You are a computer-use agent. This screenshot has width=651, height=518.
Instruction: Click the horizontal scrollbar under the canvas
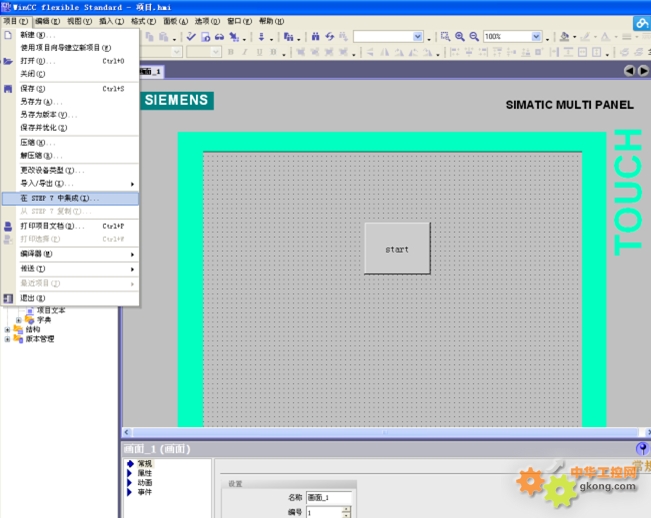pos(385,432)
